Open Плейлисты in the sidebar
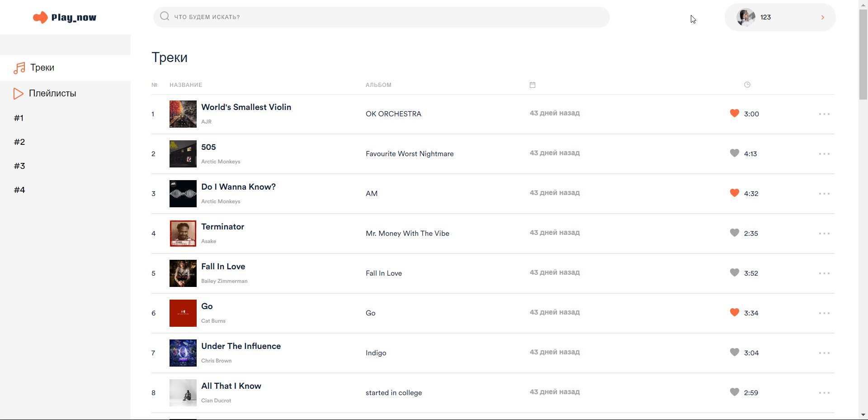Image resolution: width=868 pixels, height=420 pixels. 52,94
